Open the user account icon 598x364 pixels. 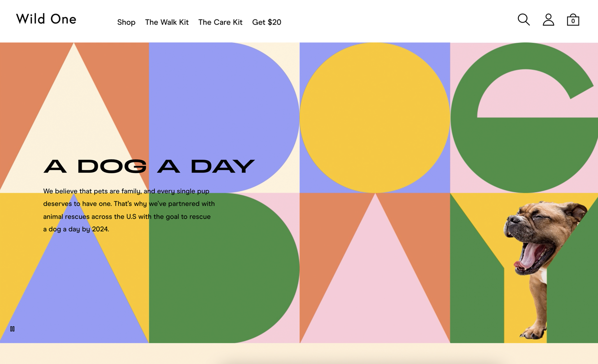(x=548, y=20)
